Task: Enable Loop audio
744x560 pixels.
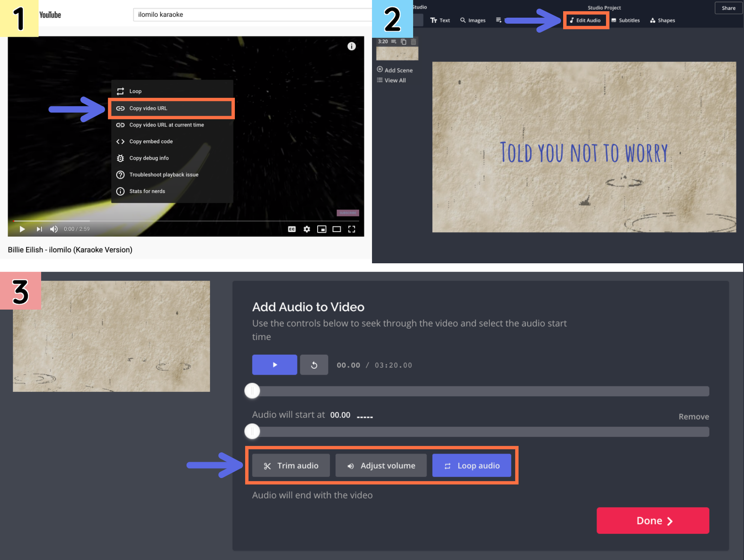Action: tap(472, 466)
